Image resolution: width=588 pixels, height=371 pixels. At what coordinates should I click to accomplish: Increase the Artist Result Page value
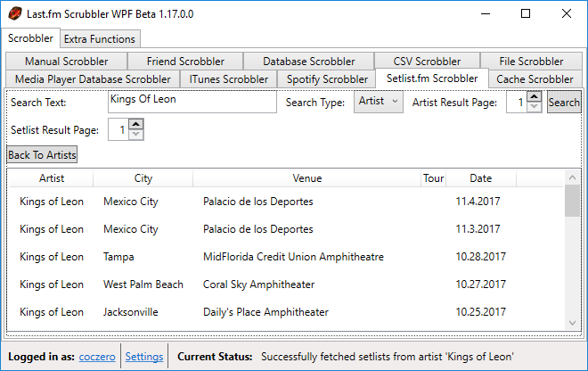pos(535,96)
